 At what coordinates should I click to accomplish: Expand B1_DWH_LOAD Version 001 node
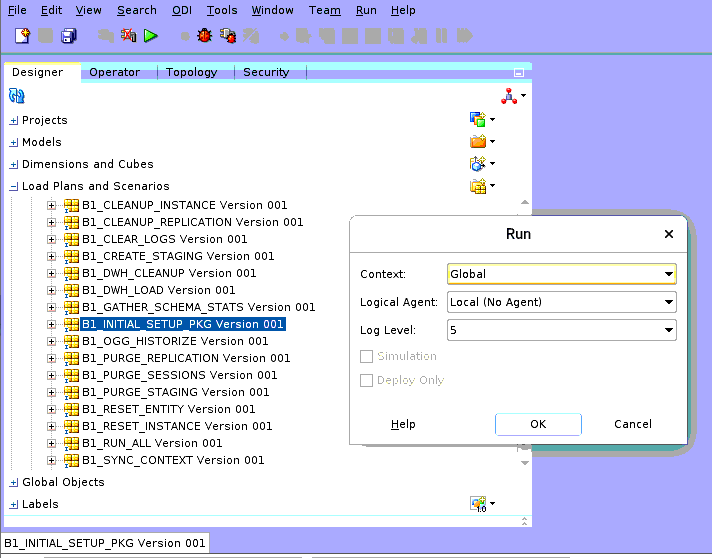[51, 291]
